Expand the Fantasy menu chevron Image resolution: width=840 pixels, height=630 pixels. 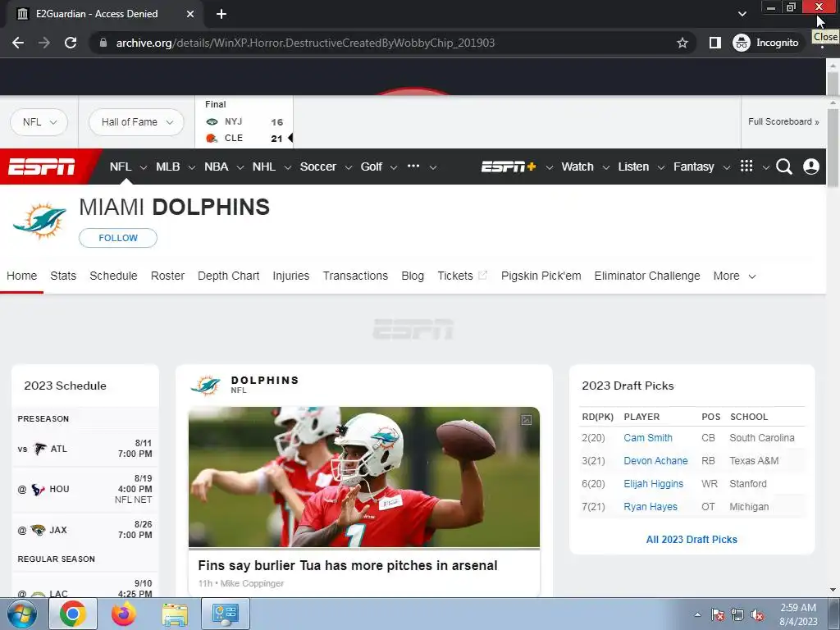pyautogui.click(x=727, y=167)
